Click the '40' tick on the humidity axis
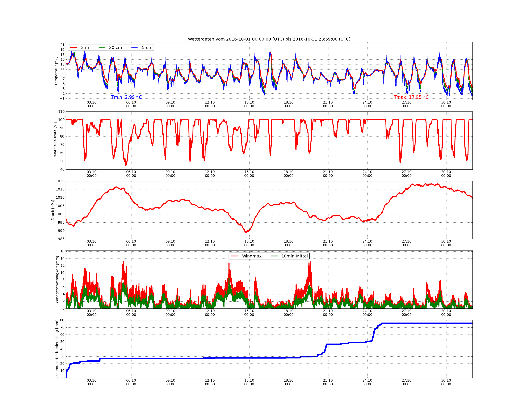 62,169
